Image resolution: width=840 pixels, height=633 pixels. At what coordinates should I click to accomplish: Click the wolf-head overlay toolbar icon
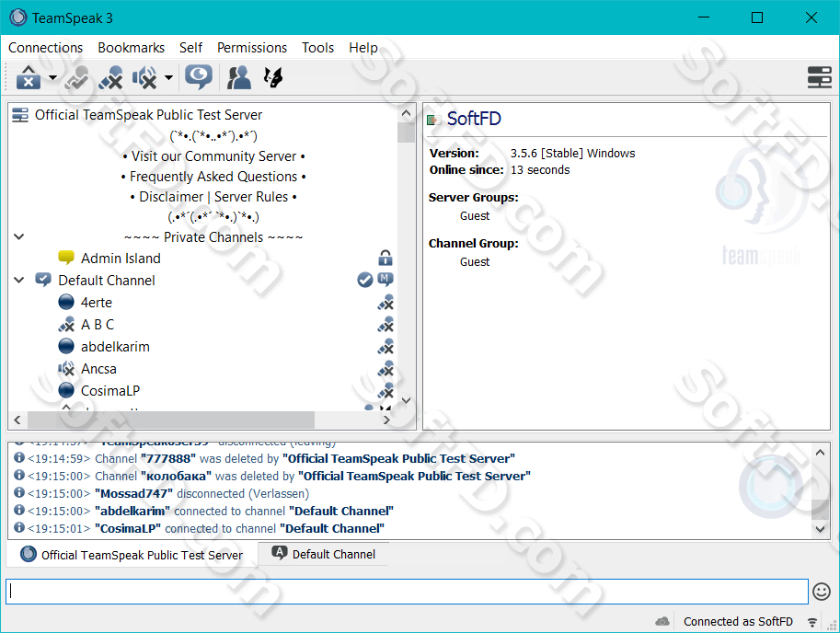click(x=273, y=77)
